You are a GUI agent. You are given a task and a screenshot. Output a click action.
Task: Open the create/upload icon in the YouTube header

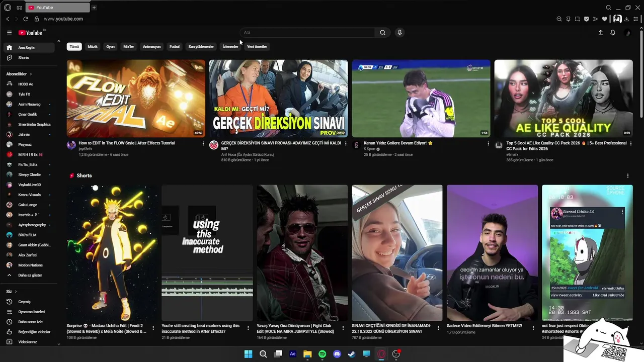[x=600, y=33]
